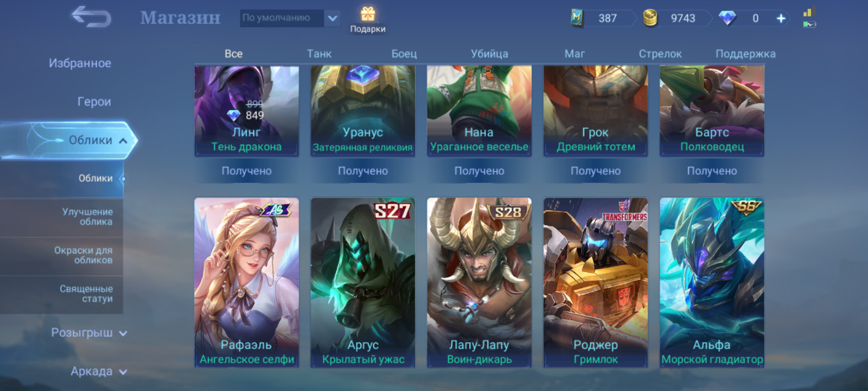868x391 pixels.
Task: Tap the blue M ticket currency icon
Action: 577,18
